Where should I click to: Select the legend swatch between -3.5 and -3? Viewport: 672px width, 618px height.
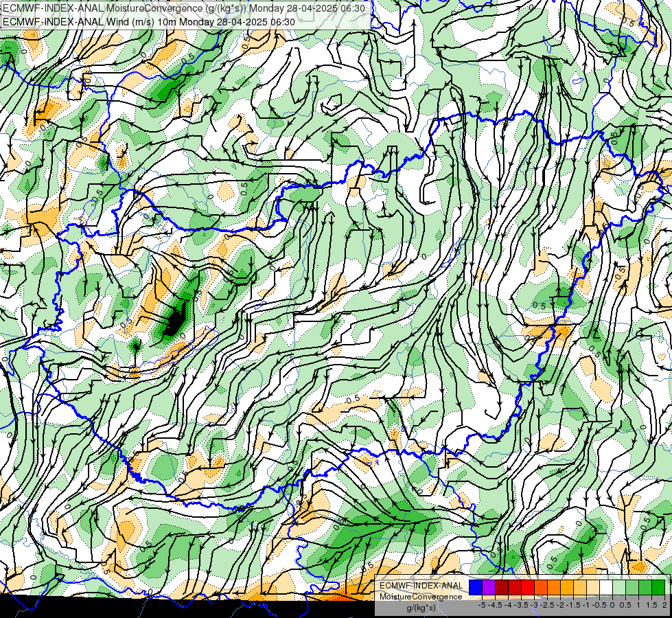click(x=528, y=587)
